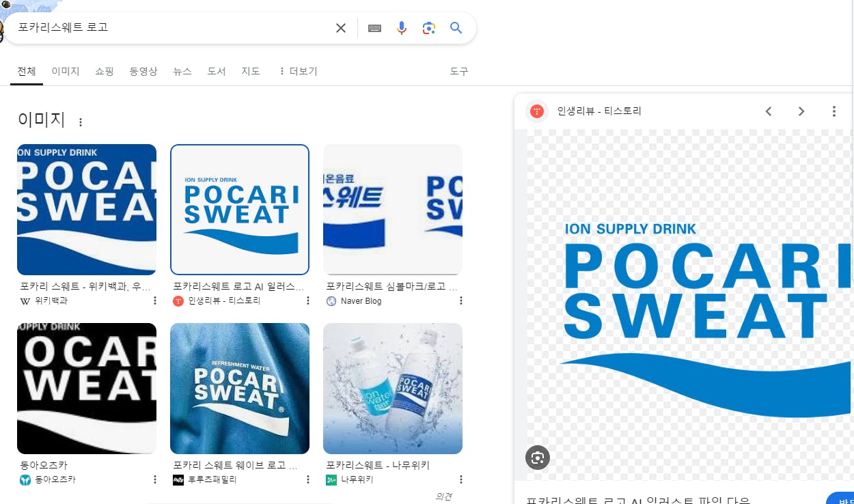Open the Naver Blog 심볼마크 thumbnail
This screenshot has width=854, height=504.
pos(393,210)
